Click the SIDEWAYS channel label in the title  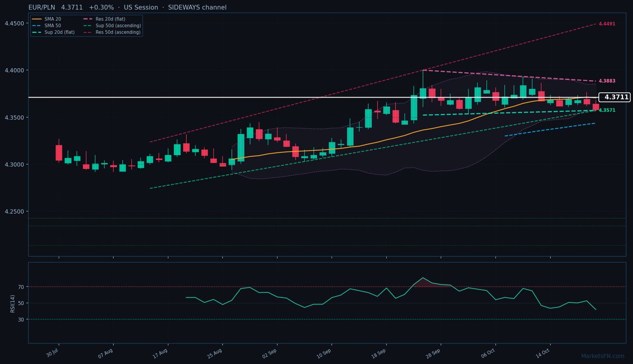coord(197,7)
